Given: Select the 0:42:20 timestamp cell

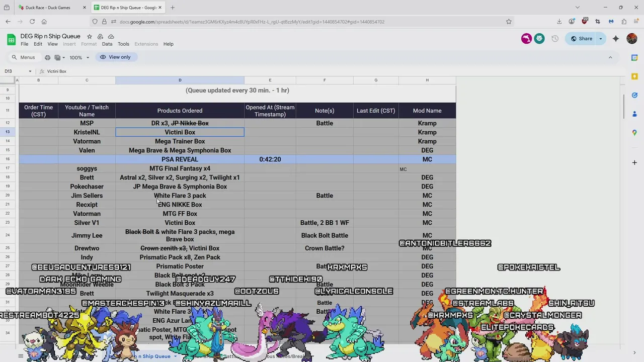Looking at the screenshot, I should point(270,159).
